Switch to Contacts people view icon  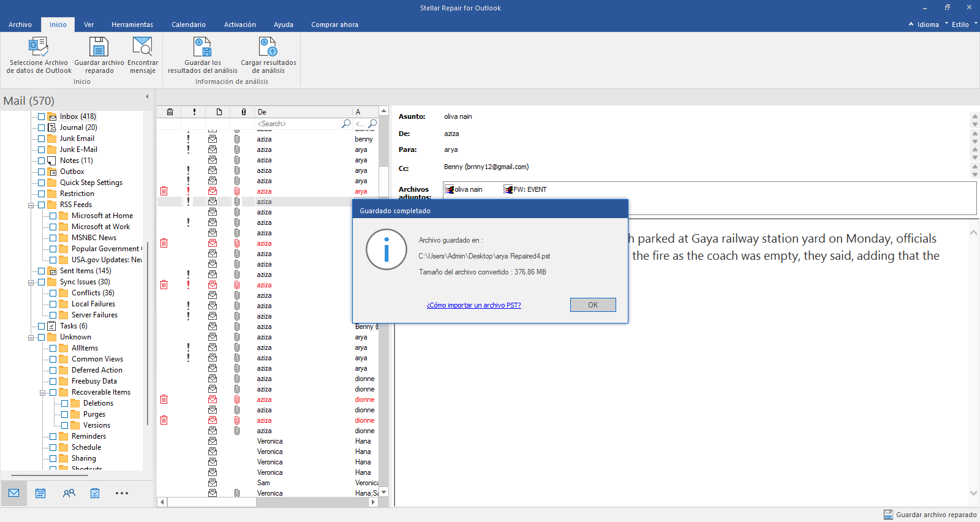(x=69, y=493)
